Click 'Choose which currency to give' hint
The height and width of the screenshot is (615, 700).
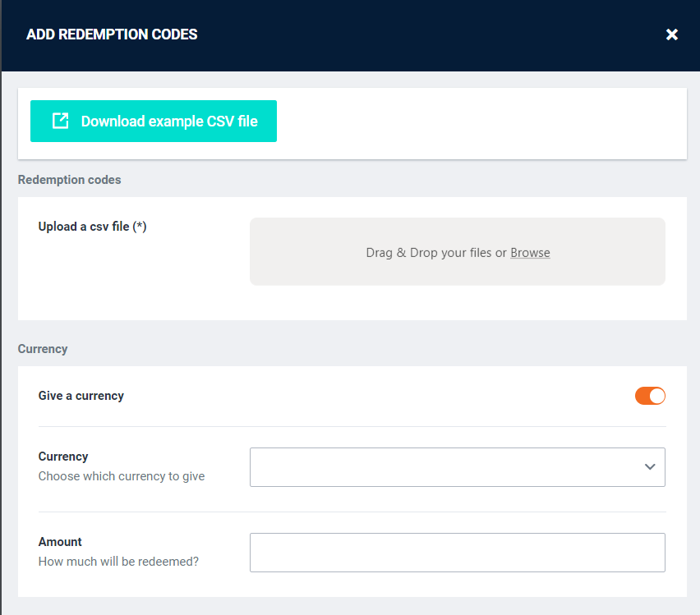tap(122, 476)
